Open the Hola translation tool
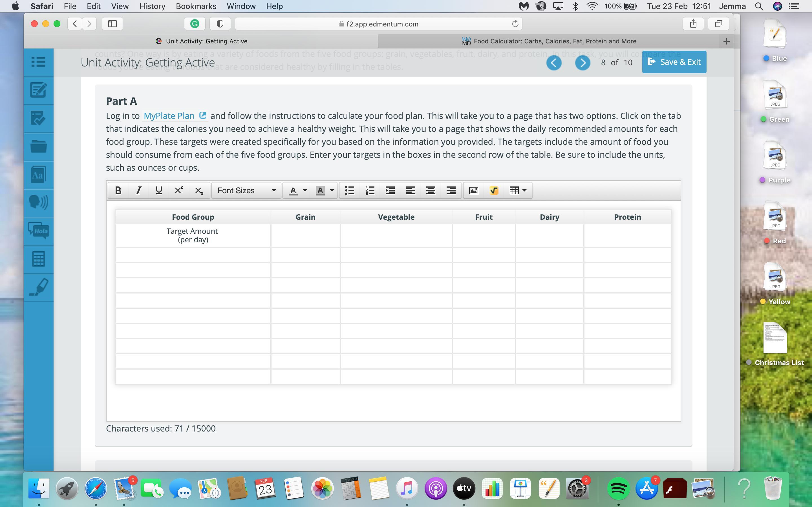This screenshot has height=507, width=812. (38, 231)
